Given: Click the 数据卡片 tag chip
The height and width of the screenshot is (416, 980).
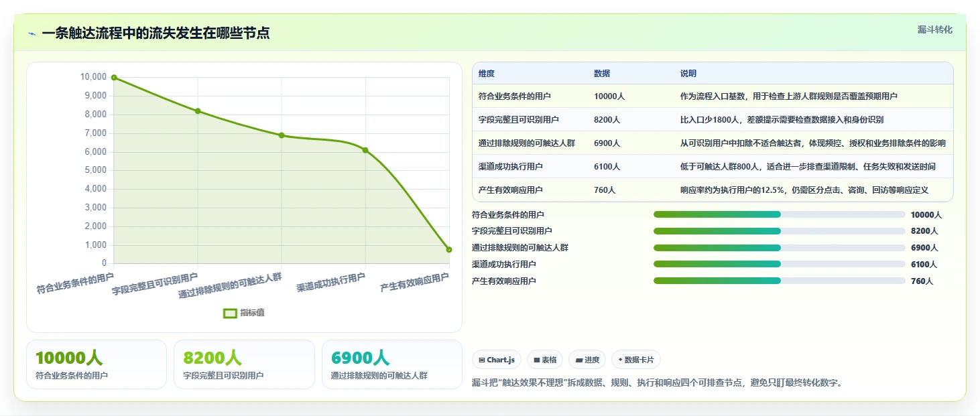Looking at the screenshot, I should [636, 360].
